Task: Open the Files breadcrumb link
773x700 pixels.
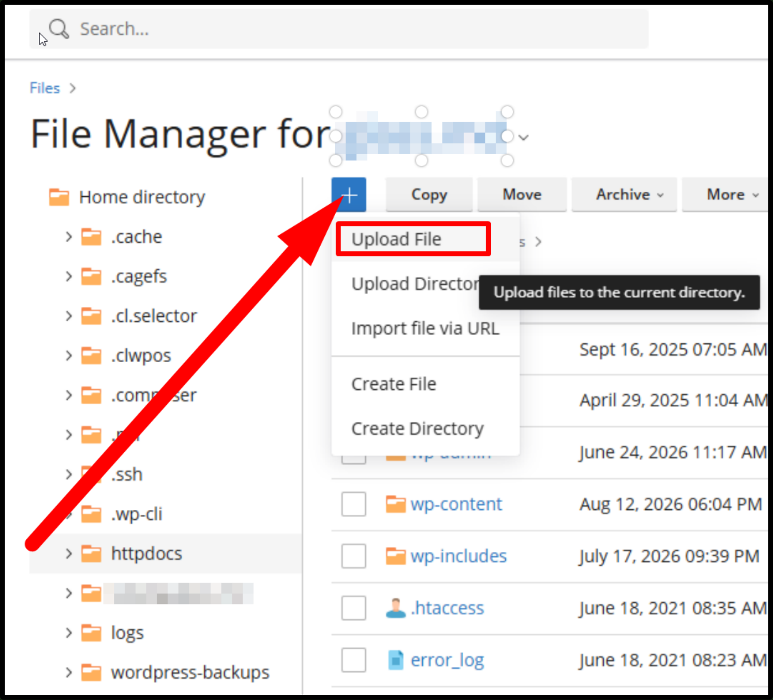Action: (x=45, y=88)
